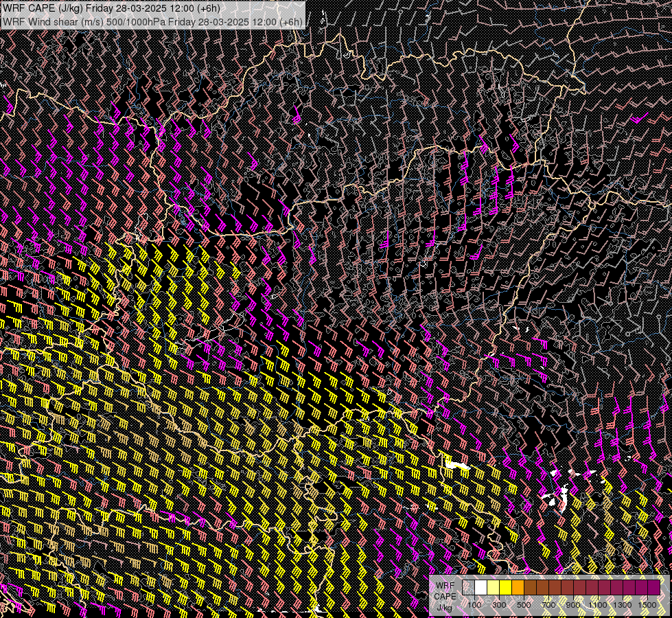Click the legend value '700'

pyautogui.click(x=548, y=605)
